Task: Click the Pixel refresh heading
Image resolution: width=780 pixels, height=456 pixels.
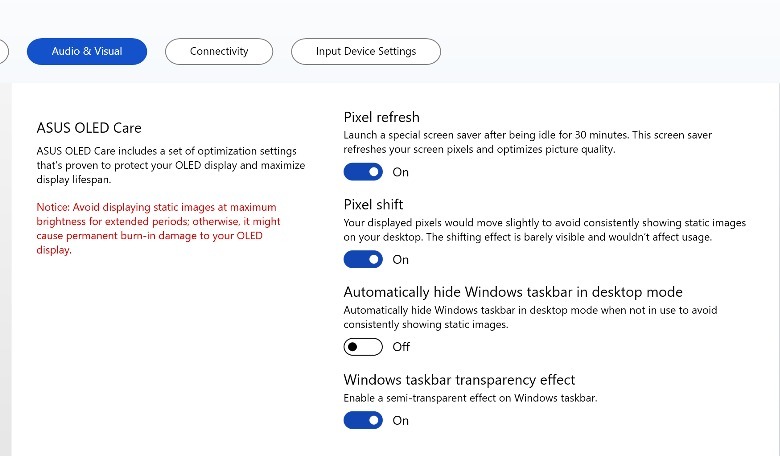Action: (x=381, y=117)
